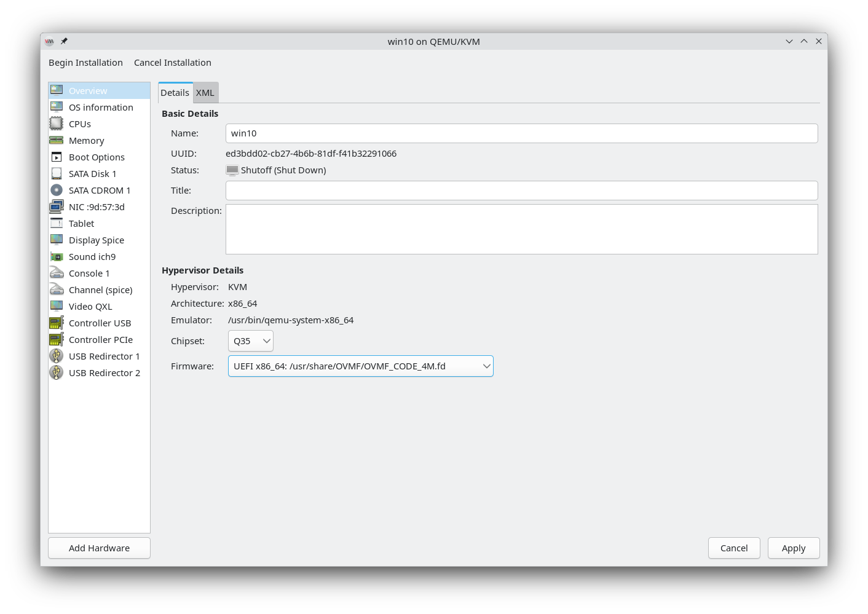Click the Memory RAM icon
The width and height of the screenshot is (868, 614).
point(57,140)
